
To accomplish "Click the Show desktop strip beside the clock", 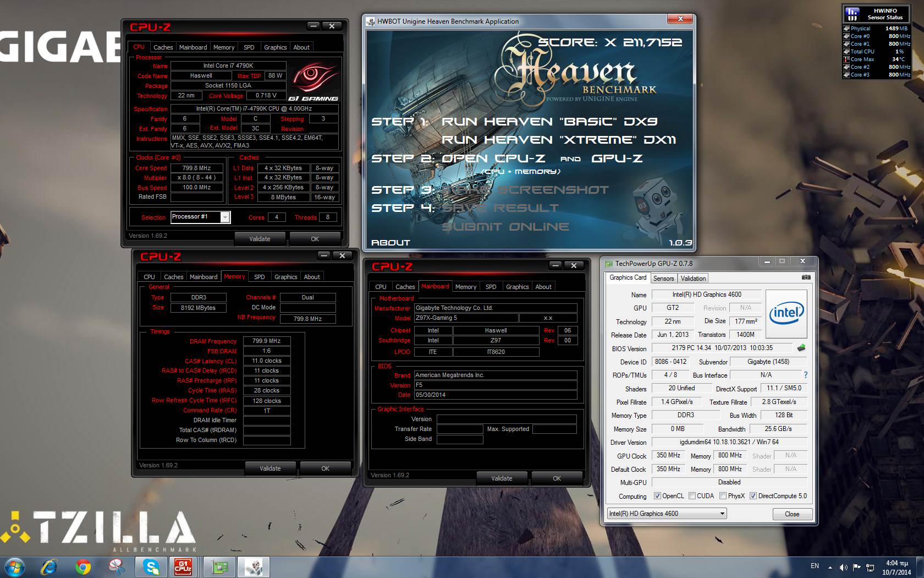I will [920, 567].
